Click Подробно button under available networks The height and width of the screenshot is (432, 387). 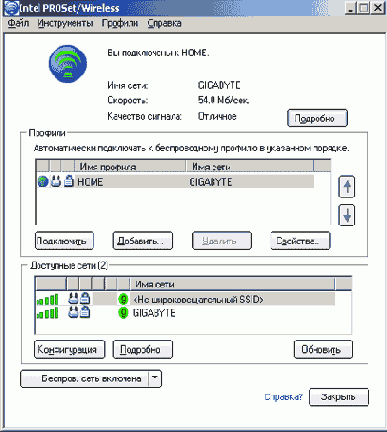(x=143, y=349)
